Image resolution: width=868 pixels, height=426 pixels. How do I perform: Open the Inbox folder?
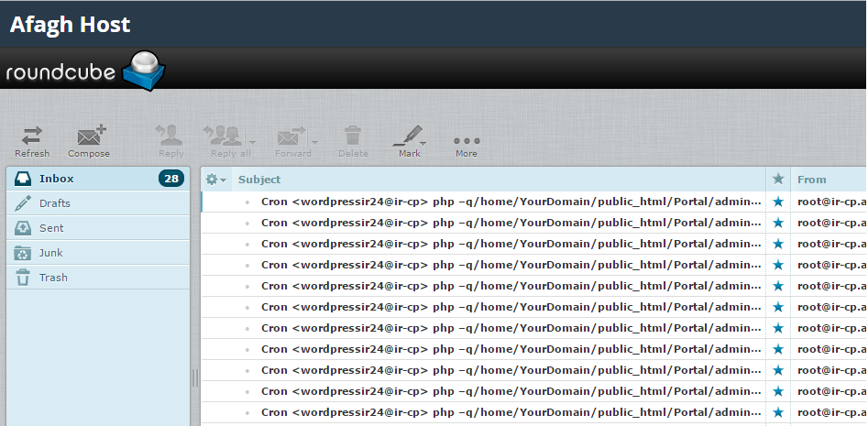pos(98,179)
